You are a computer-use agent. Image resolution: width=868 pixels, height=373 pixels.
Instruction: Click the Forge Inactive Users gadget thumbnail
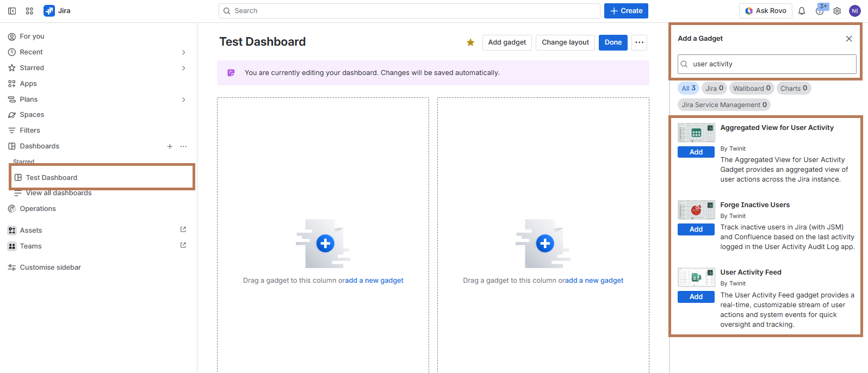point(696,210)
